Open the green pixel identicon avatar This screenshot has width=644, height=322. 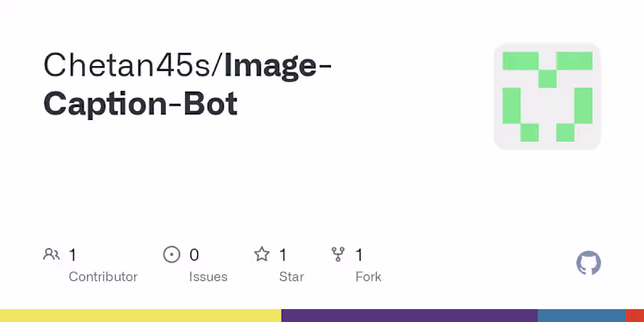pyautogui.click(x=547, y=97)
